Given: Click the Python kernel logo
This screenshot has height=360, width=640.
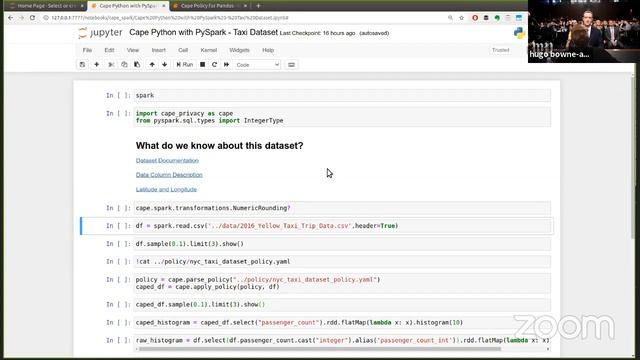Looking at the screenshot, I should (x=519, y=33).
